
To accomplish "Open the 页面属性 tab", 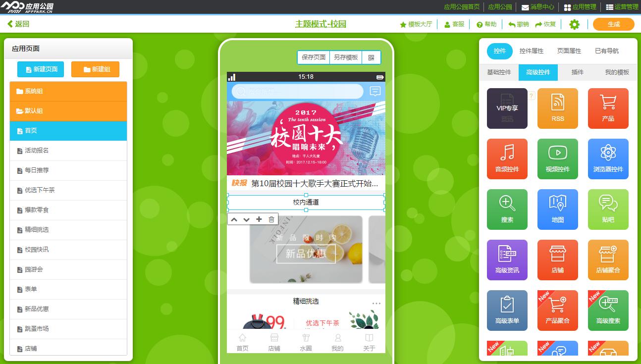I will (569, 51).
